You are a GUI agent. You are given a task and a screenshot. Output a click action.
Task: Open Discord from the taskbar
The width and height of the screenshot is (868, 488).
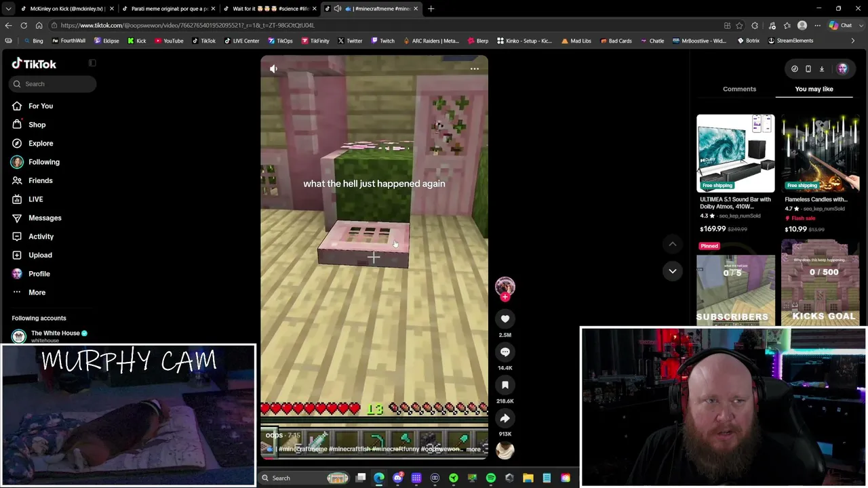(x=398, y=478)
